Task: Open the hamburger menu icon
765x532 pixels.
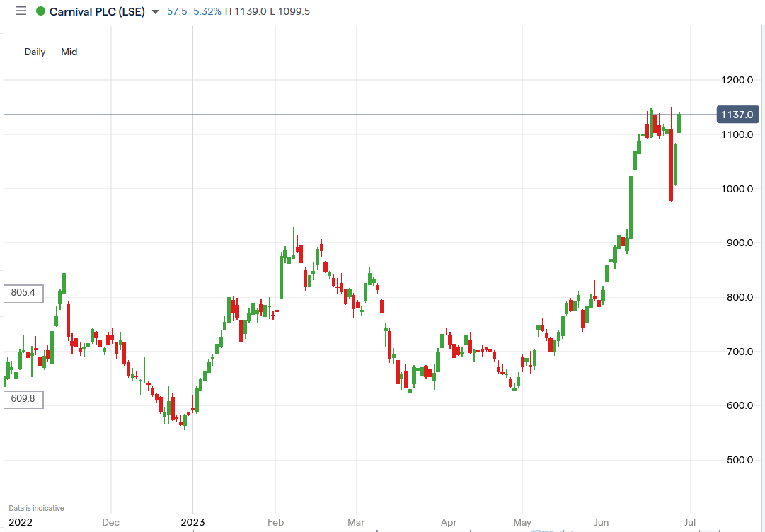Action: pyautogui.click(x=21, y=11)
